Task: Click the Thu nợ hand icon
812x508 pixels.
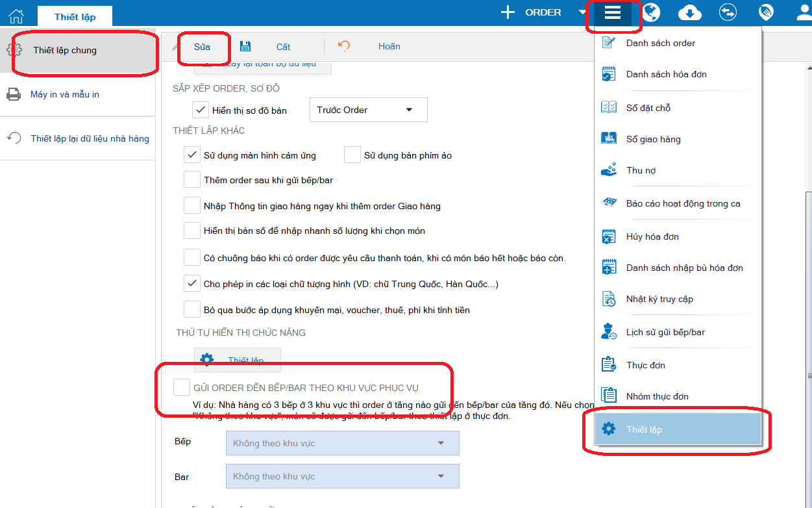Action: coord(609,170)
